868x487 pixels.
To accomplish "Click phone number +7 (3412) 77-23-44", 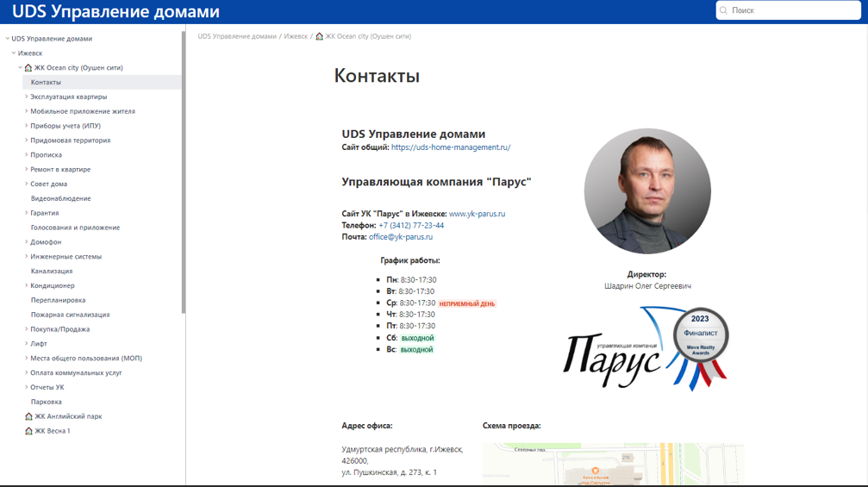I will click(x=411, y=225).
